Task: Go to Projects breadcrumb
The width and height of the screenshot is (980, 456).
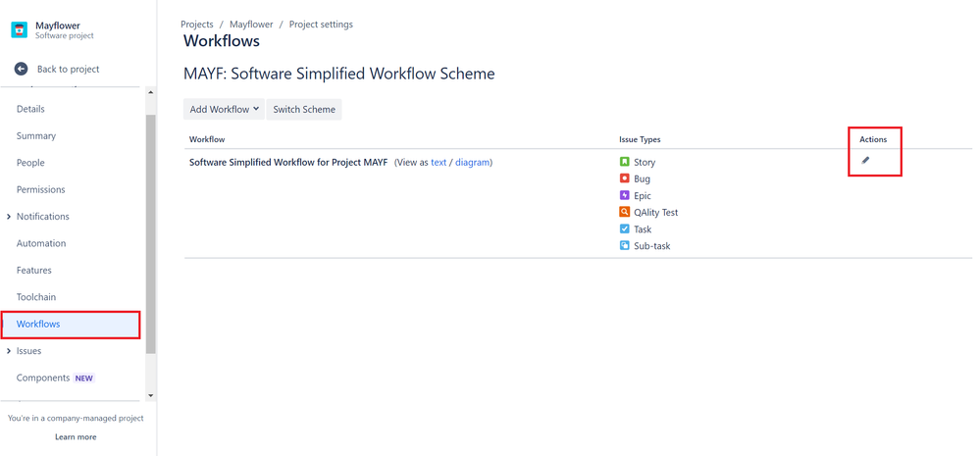Action: (x=197, y=25)
